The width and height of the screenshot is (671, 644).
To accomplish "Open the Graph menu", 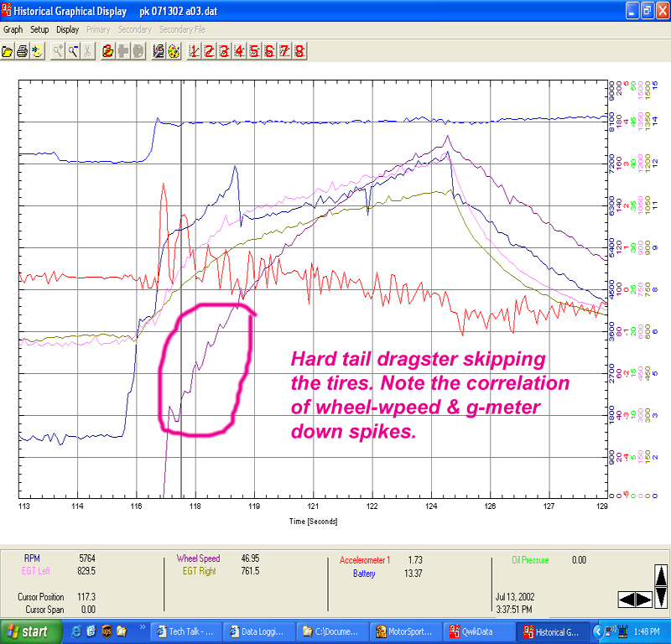I will 13,29.
